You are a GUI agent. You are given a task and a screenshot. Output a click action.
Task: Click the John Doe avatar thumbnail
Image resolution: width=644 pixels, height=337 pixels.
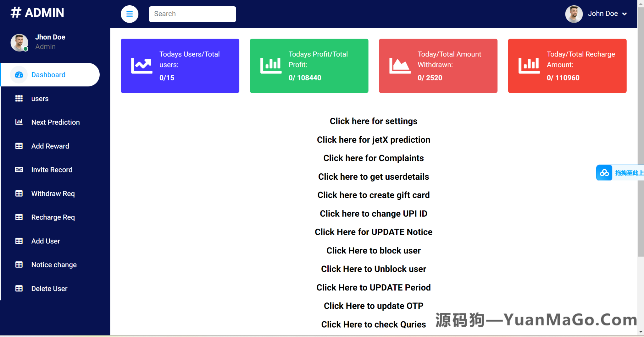click(x=574, y=14)
